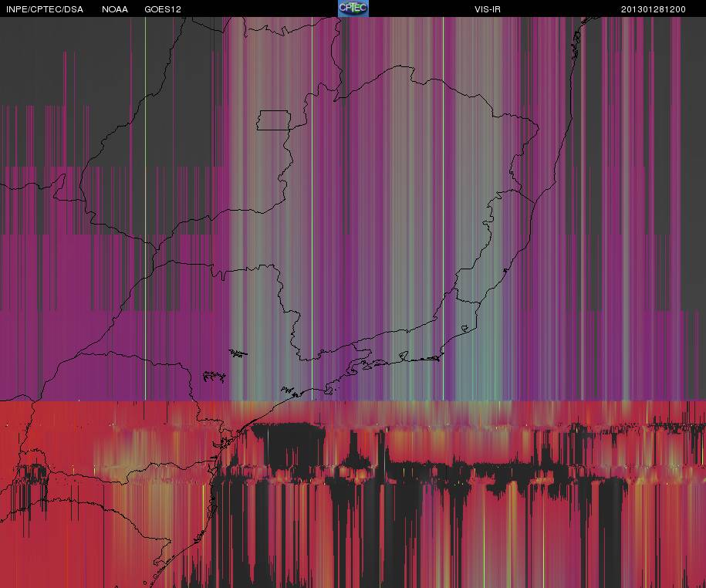Click the large black block in the red lower band
This screenshot has width=706, height=588.
(x=288, y=446)
